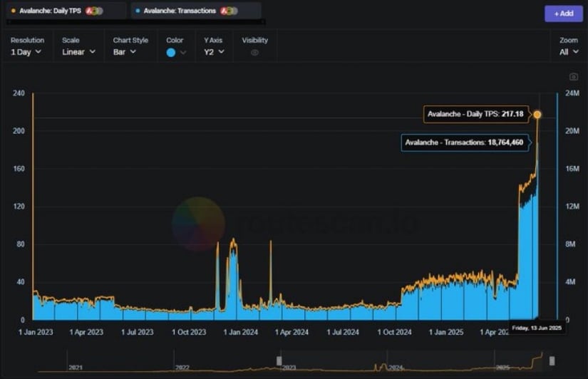Image resolution: width=588 pixels, height=379 pixels.
Task: Toggle the Visibility eye icon
Action: pos(254,53)
